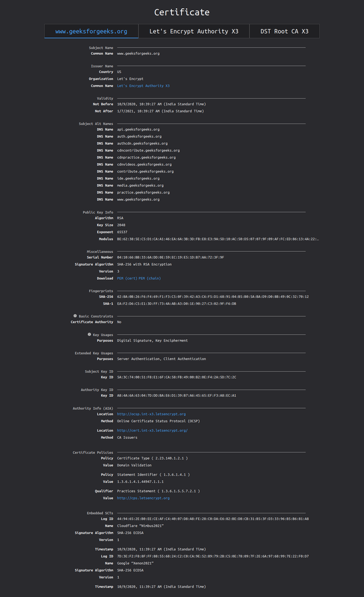Screen dimensions: 364x597
Task: Follow the issuer Common Name link
Action: point(143,86)
